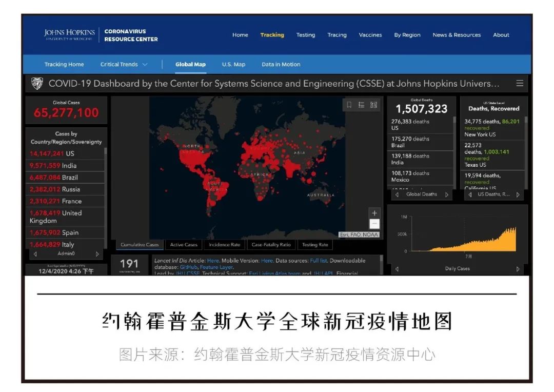Select United Kingdom in cases list
This screenshot has width=554, height=392.
[x=65, y=217]
